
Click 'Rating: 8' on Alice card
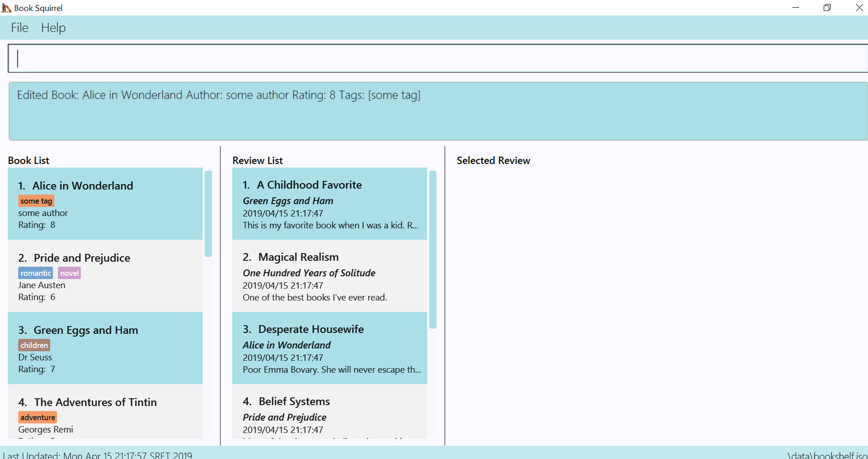(x=37, y=225)
